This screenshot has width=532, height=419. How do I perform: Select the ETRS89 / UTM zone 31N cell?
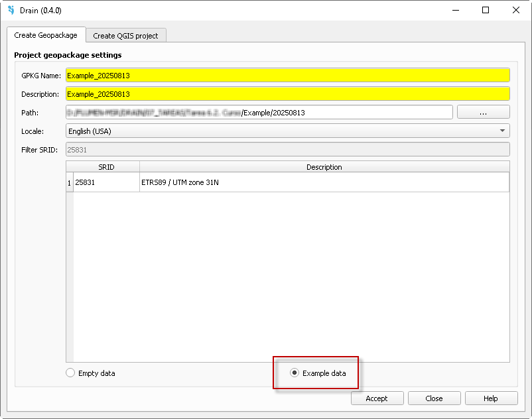click(324, 182)
